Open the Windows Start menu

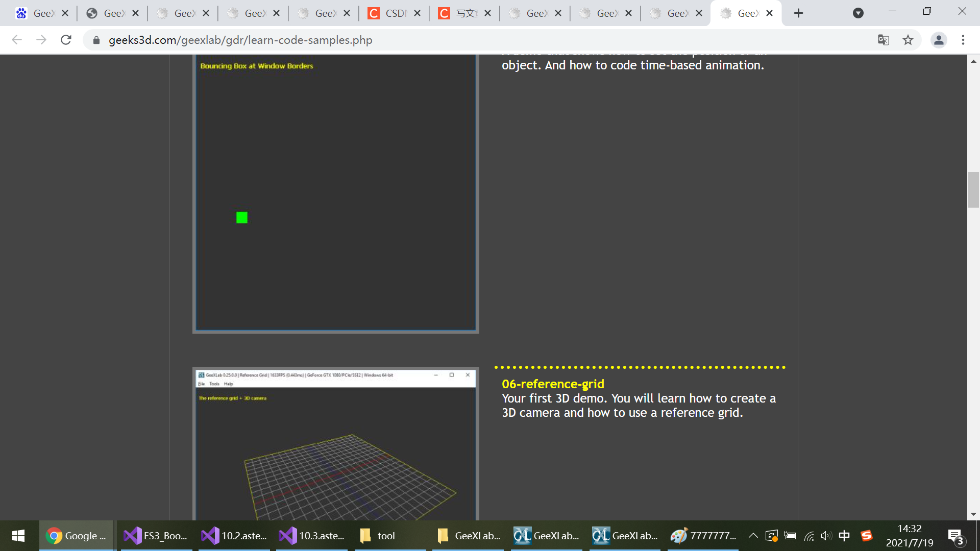(x=18, y=536)
